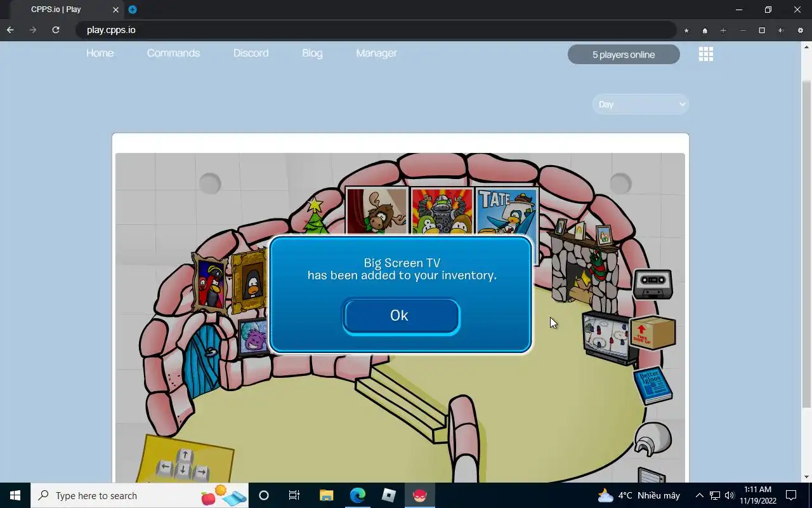The width and height of the screenshot is (812, 508).
Task: Click the zoom in plus icon in toolbar
Action: click(723, 30)
